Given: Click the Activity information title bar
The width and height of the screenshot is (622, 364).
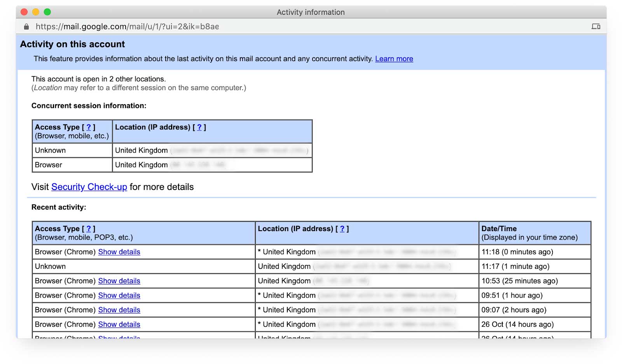Looking at the screenshot, I should (310, 12).
